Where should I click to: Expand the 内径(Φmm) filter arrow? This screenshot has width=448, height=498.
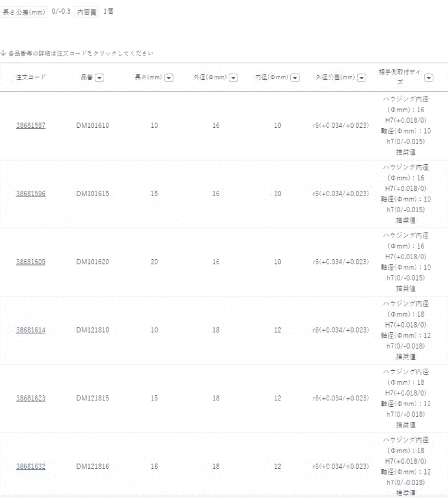coord(295,78)
